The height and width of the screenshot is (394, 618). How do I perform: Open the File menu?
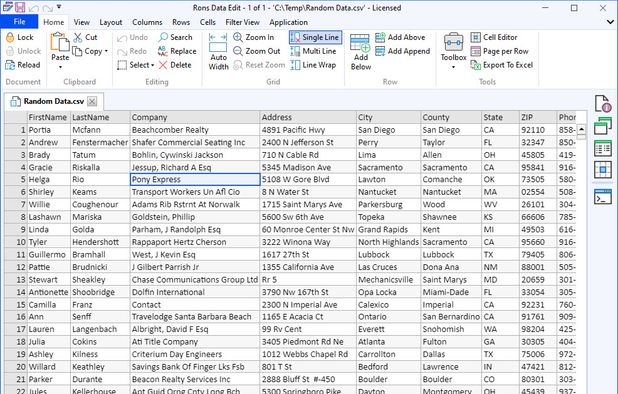(x=19, y=22)
